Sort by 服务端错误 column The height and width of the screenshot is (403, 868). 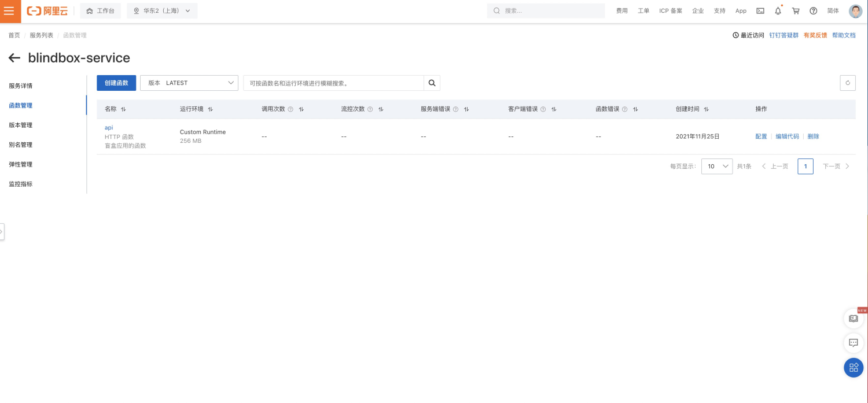point(466,109)
